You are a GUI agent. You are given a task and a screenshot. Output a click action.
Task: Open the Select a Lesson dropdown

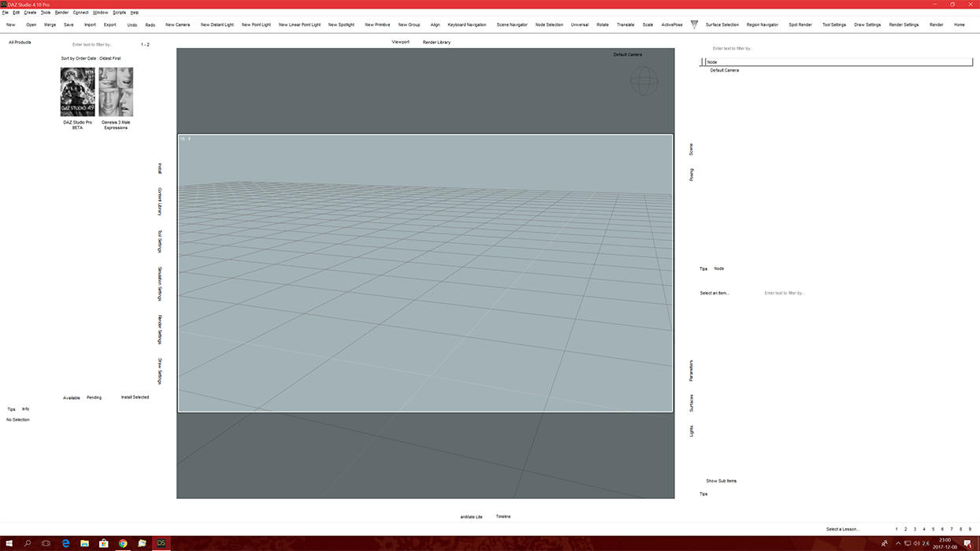[x=842, y=529]
